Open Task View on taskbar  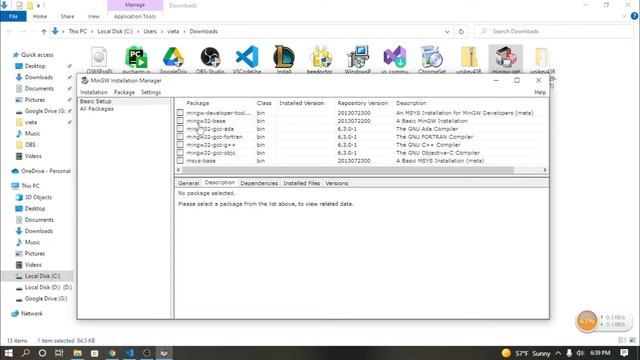[x=59, y=353]
